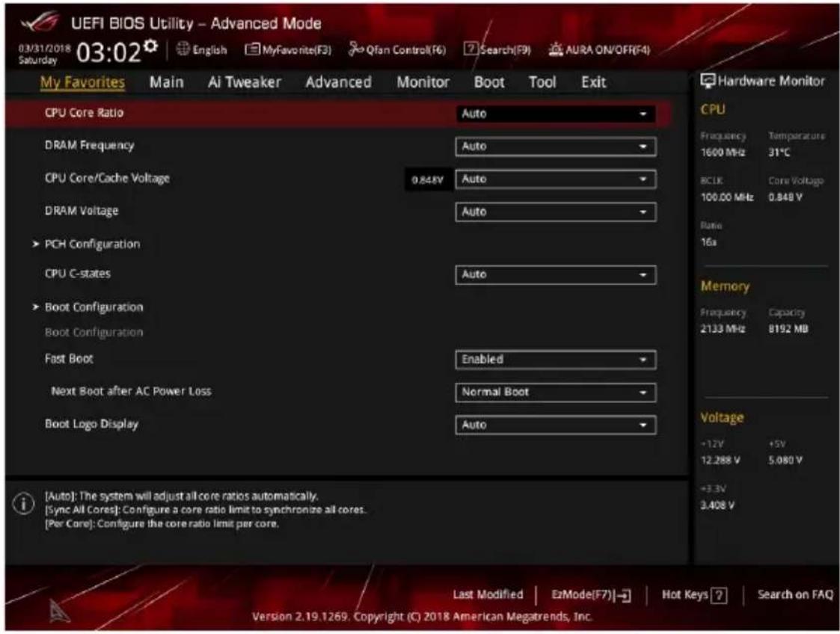Click the settings gear next to the clock
Screen dimensions: 840x634
click(x=152, y=46)
